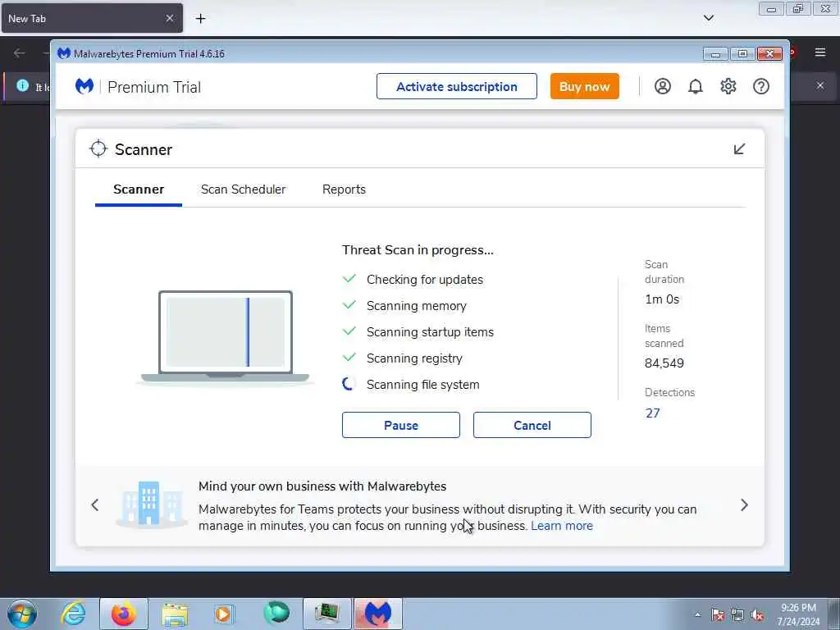Expand the Firefox list all tabs chevron

(x=708, y=18)
